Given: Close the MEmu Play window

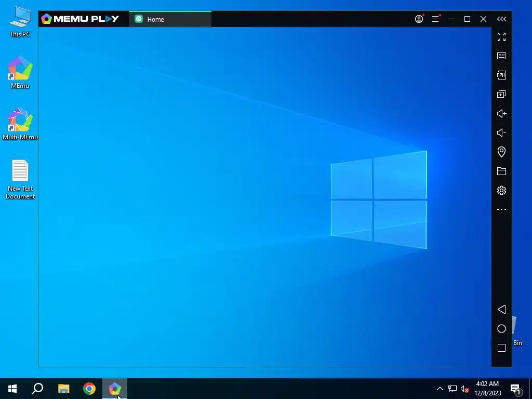Looking at the screenshot, I should click(484, 19).
